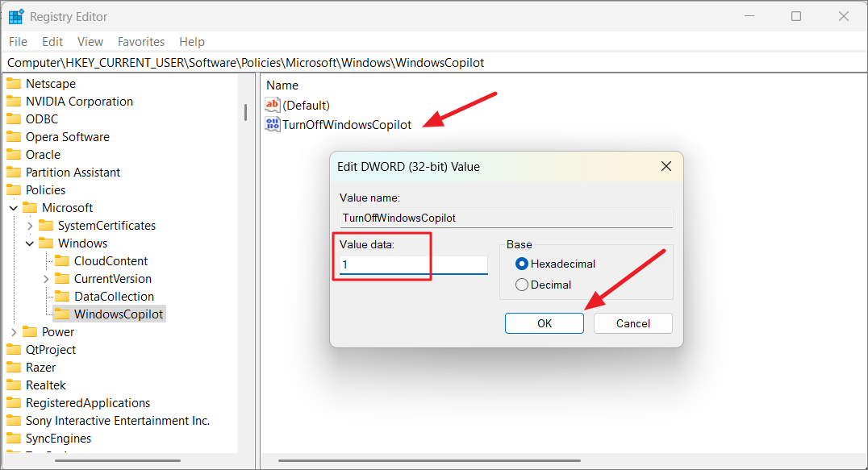
Task: Click inside the Value data field
Action: click(411, 264)
